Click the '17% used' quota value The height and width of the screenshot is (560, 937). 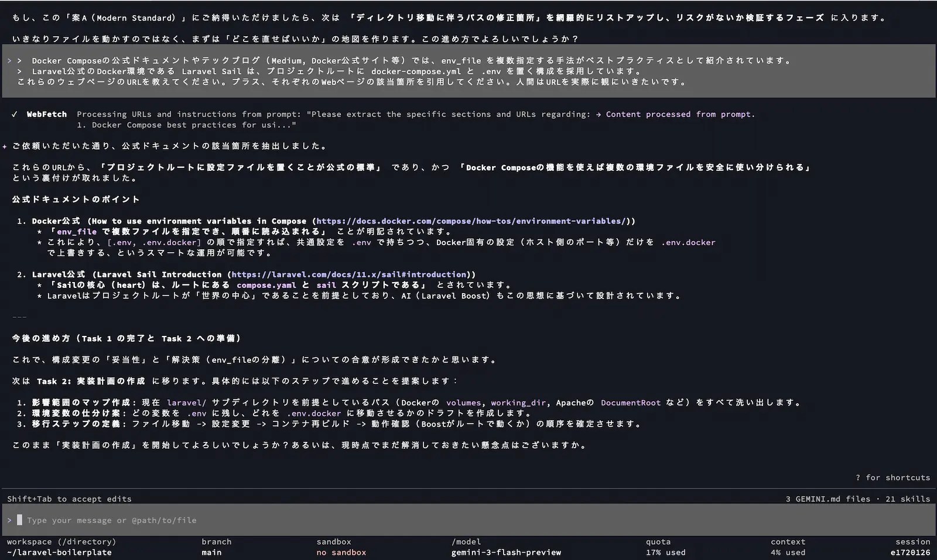point(666,552)
